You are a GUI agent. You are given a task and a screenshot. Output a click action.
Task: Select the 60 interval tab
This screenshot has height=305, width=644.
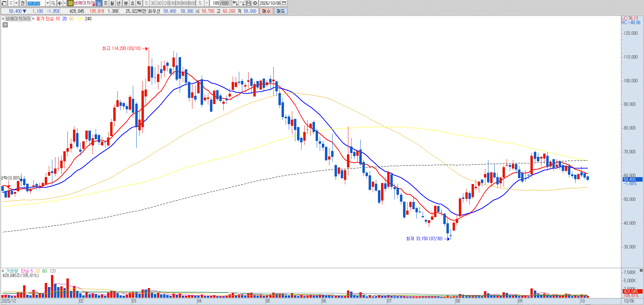click(x=160, y=3)
